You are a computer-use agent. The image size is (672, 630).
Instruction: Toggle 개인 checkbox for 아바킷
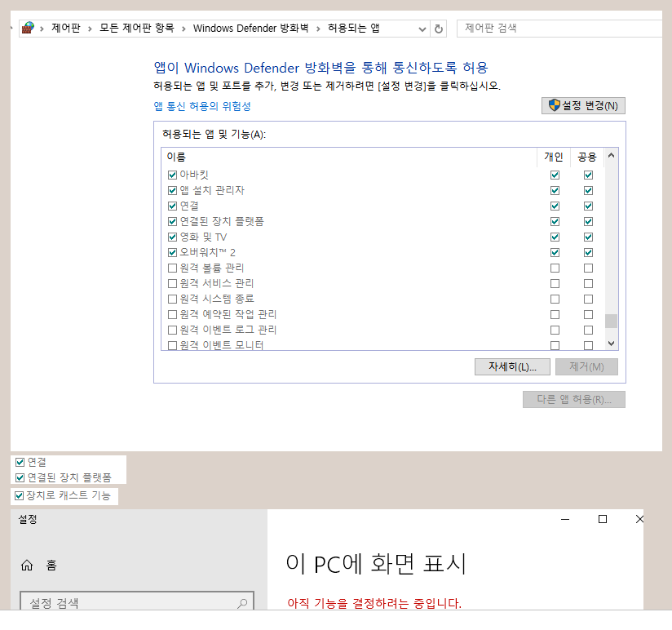(555, 175)
